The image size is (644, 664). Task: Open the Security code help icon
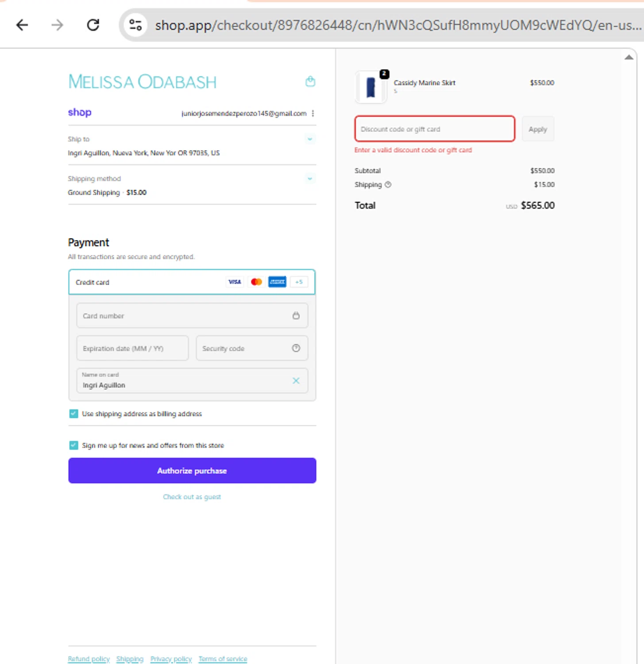[x=296, y=348]
